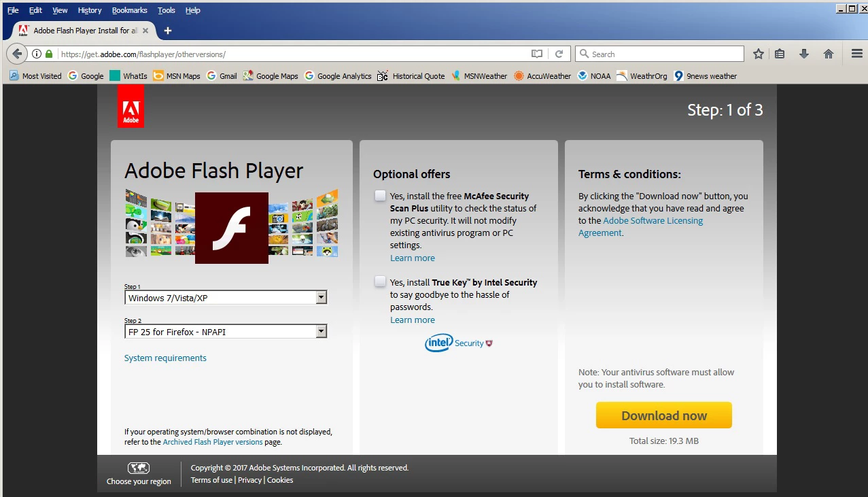Click the Choose your region map icon
This screenshot has height=497, width=868.
[x=139, y=468]
